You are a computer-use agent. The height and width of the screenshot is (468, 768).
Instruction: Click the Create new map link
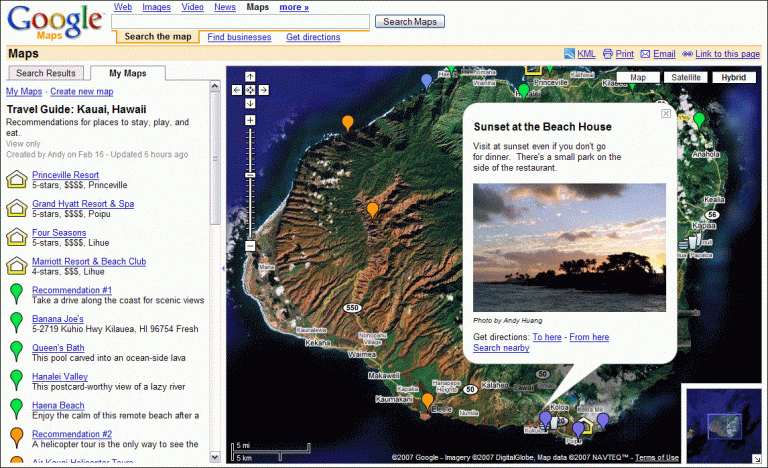coord(82,92)
